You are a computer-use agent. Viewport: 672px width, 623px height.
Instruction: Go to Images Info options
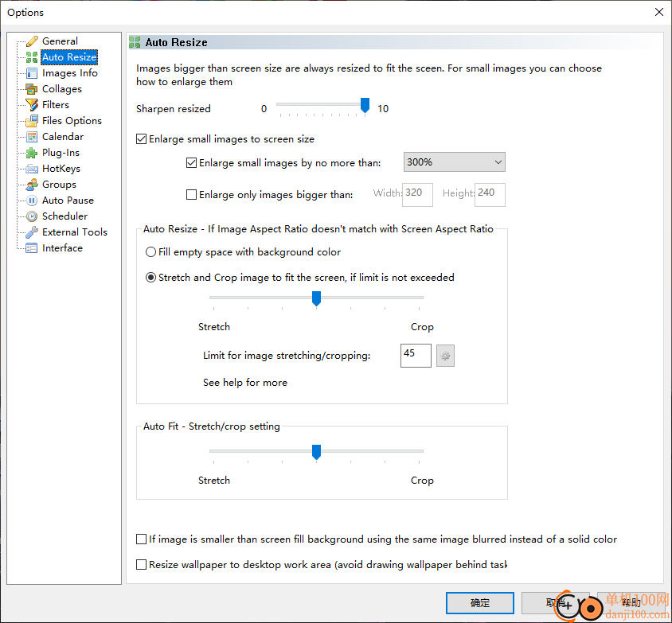pyautogui.click(x=70, y=73)
